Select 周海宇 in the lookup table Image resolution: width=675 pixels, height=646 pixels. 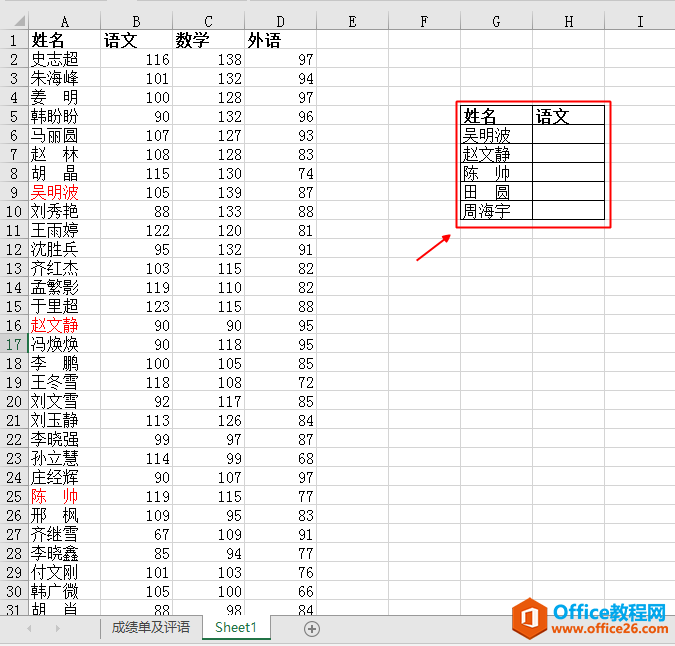tap(496, 210)
